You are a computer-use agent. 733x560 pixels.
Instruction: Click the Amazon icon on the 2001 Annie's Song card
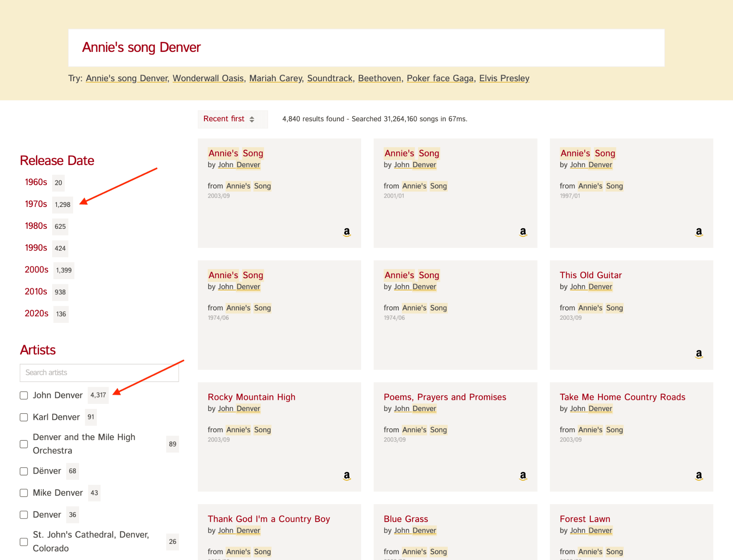pyautogui.click(x=523, y=232)
